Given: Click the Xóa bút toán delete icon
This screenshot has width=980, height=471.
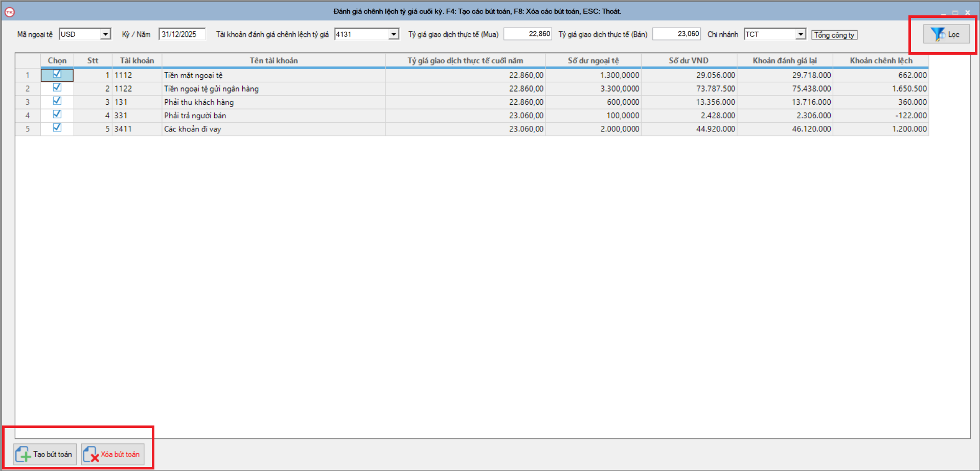Looking at the screenshot, I should [91, 454].
